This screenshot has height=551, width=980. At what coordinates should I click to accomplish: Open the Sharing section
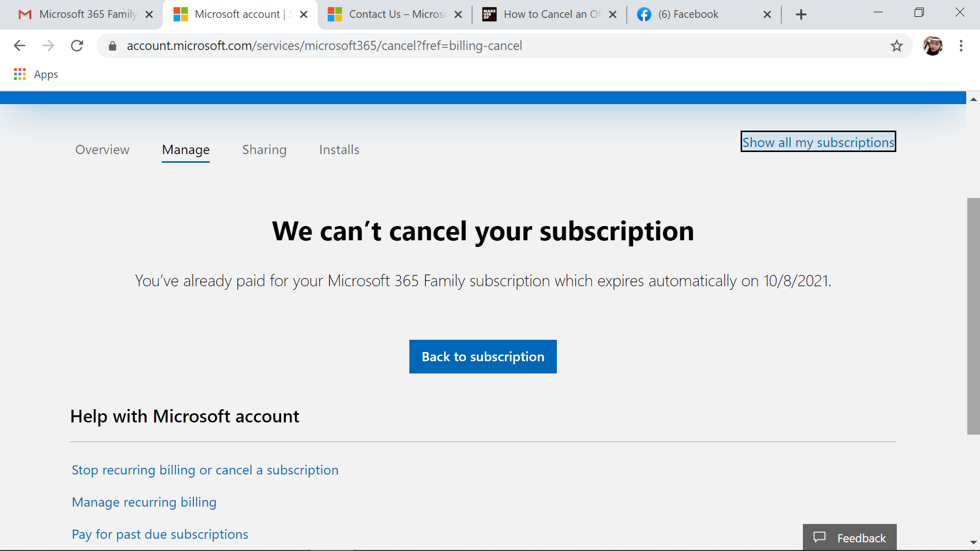click(264, 149)
